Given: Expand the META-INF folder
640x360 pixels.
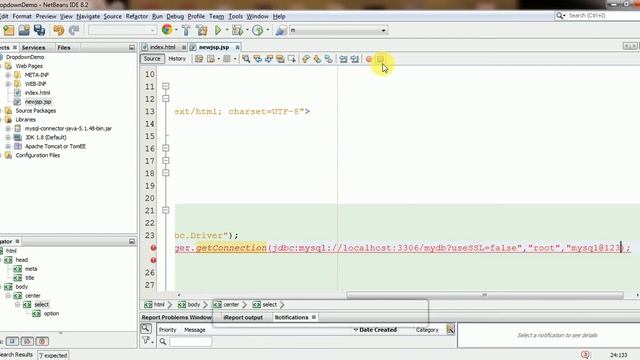Looking at the screenshot, I should [x=8, y=75].
